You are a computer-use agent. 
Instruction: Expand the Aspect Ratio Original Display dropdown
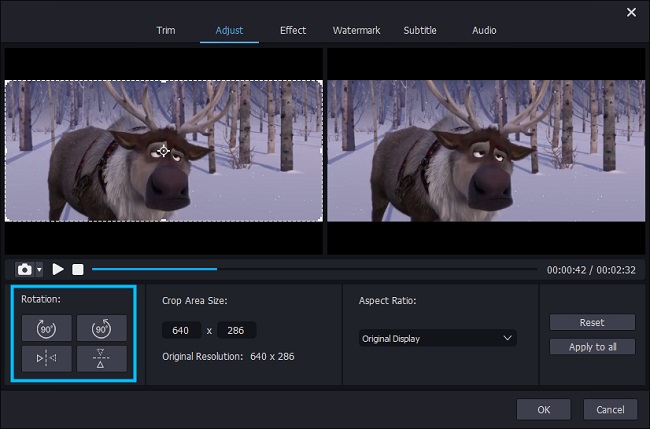point(437,338)
